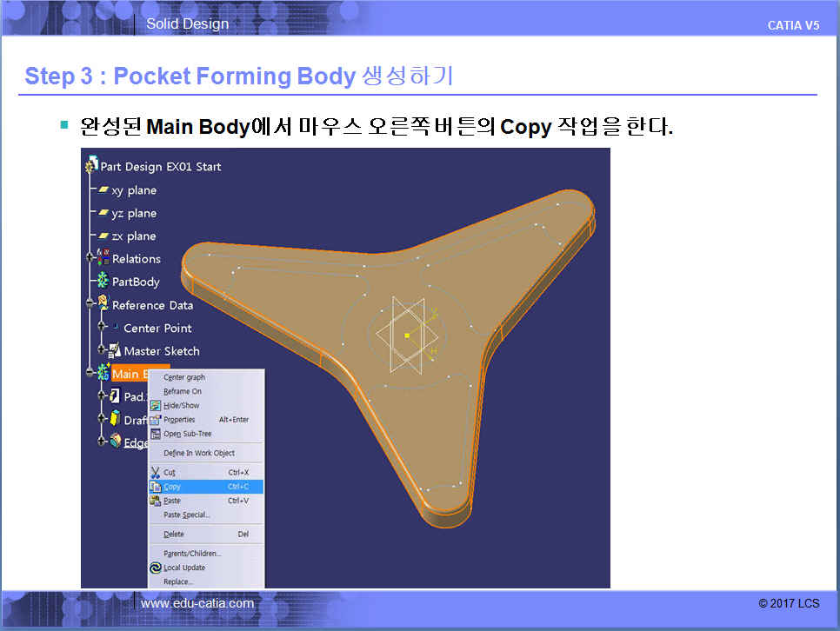Select Paste Special from context menu
This screenshot has height=631, width=840.
(x=187, y=515)
